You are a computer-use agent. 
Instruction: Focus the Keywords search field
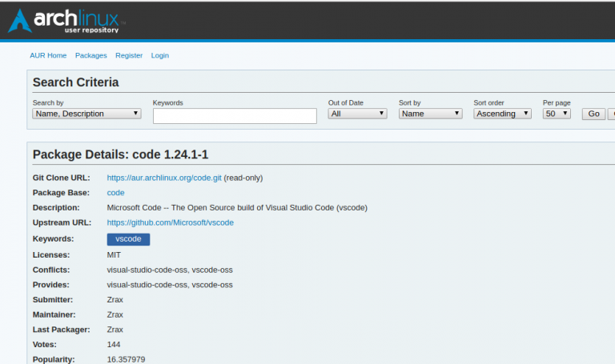(235, 116)
